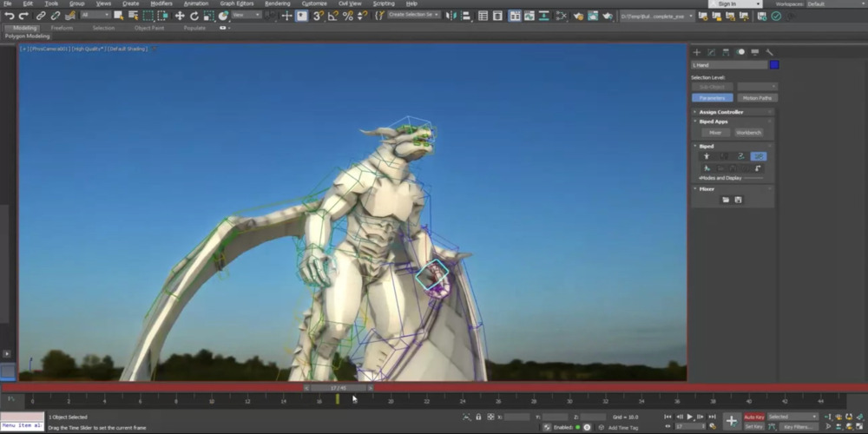Open the Utilities wrench tab
The width and height of the screenshot is (868, 434).
[769, 52]
